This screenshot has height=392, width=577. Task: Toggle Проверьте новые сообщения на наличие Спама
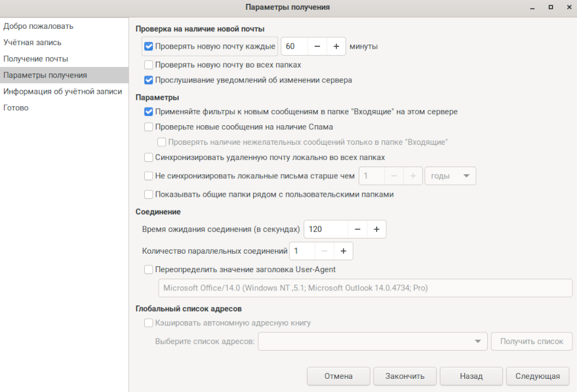149,127
